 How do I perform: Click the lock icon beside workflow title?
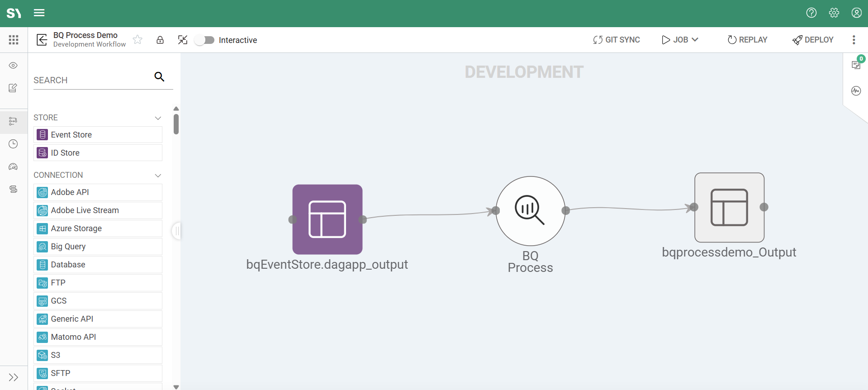160,40
